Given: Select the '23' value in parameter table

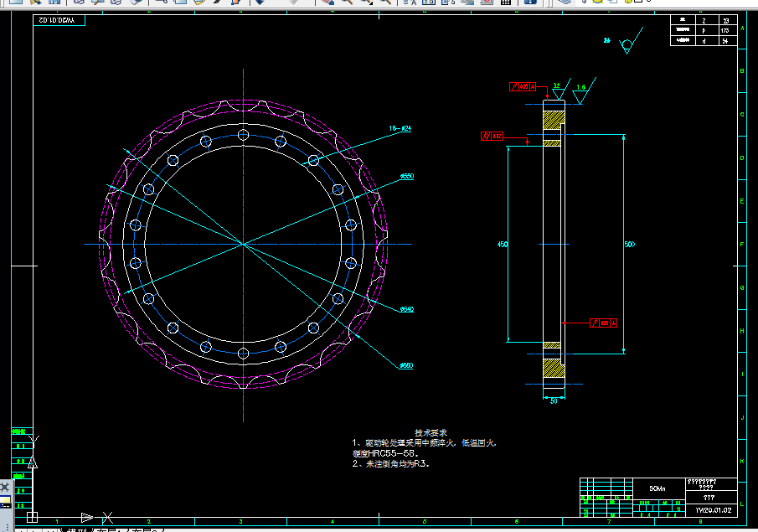Looking at the screenshot, I should (x=726, y=21).
